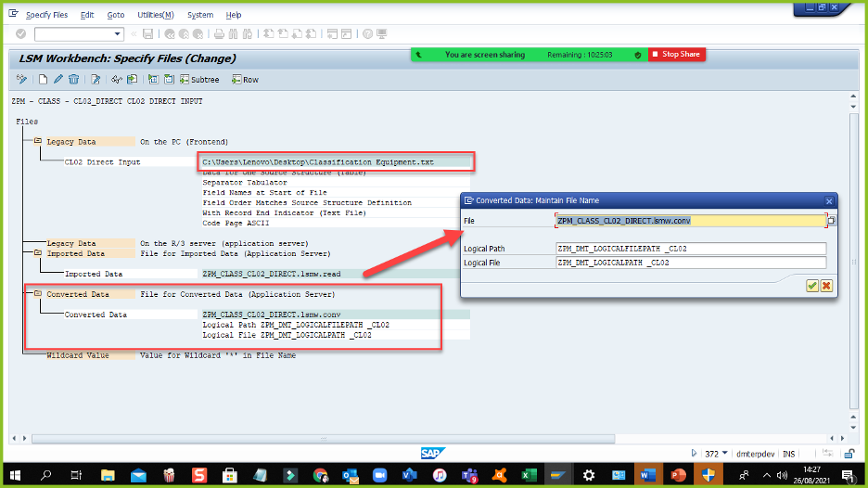Select the Wildcard Value tree item
Image resolution: width=868 pixels, height=488 pixels.
[x=78, y=355]
